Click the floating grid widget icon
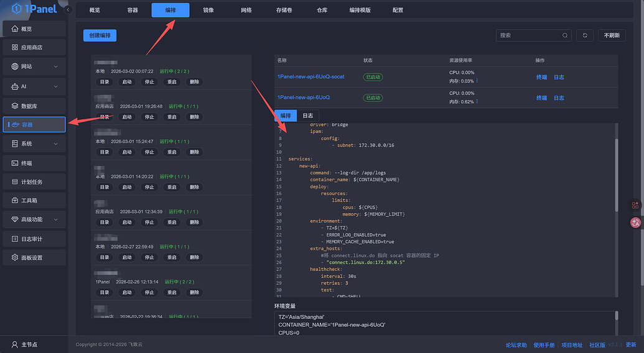Viewport: 644px width, 353px height. (635, 205)
